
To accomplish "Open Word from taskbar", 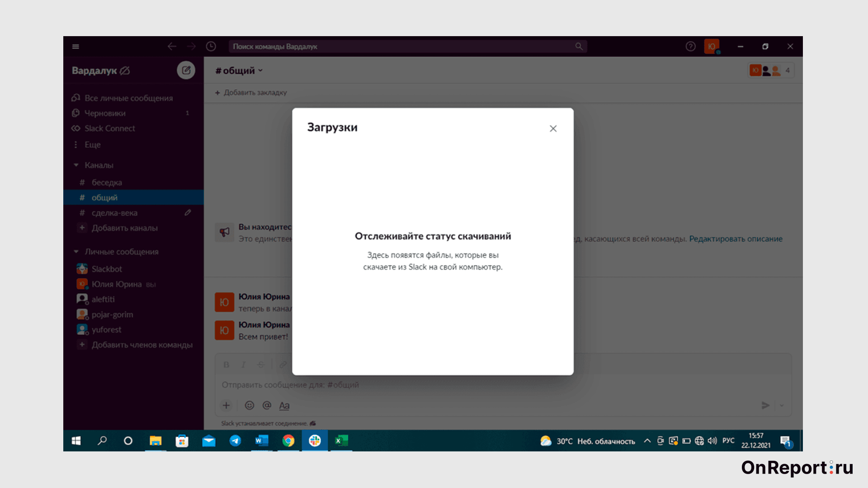I will (262, 441).
